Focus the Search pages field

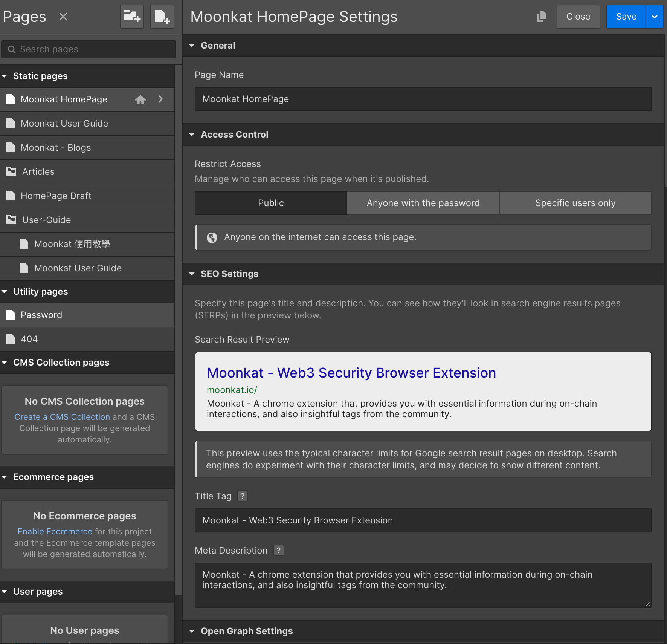click(89, 49)
